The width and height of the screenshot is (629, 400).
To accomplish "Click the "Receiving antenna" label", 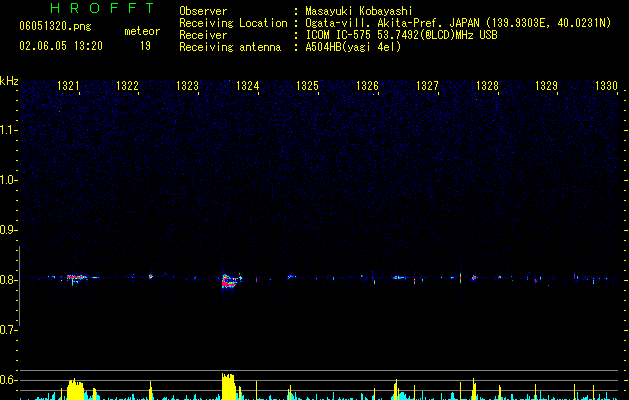I will (x=230, y=47).
